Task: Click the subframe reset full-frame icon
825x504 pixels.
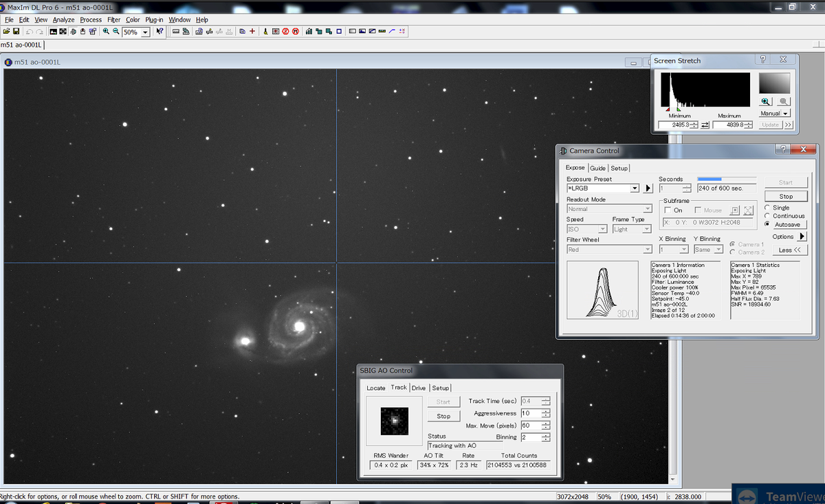Action: pyautogui.click(x=749, y=210)
